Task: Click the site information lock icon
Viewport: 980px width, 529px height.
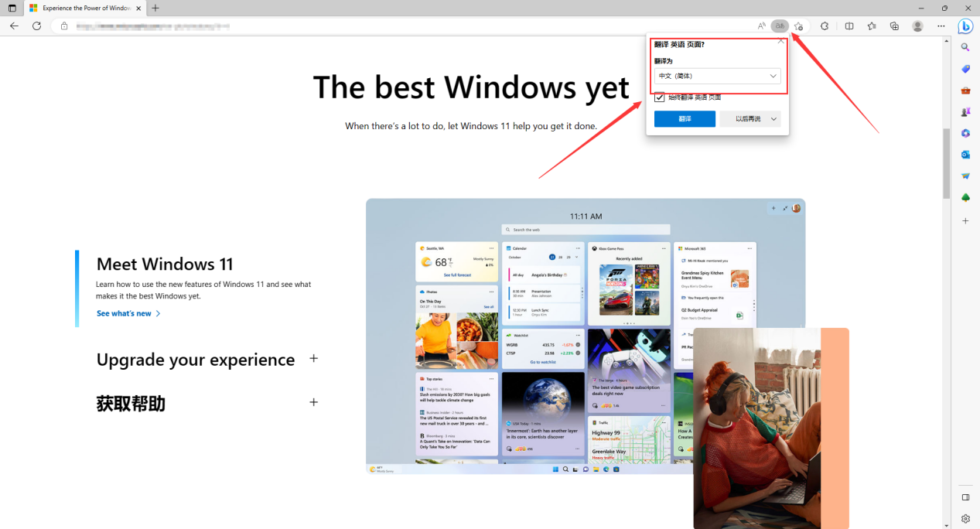Action: 64,26
